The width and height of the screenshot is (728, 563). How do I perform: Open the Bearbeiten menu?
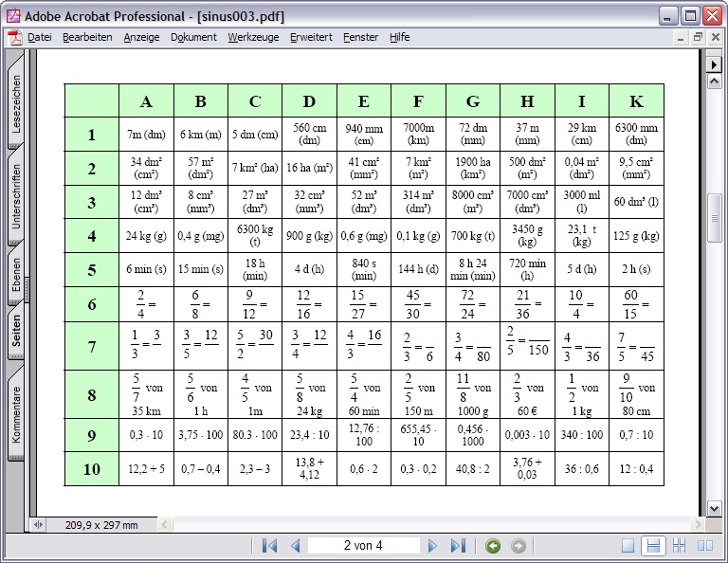pos(87,37)
